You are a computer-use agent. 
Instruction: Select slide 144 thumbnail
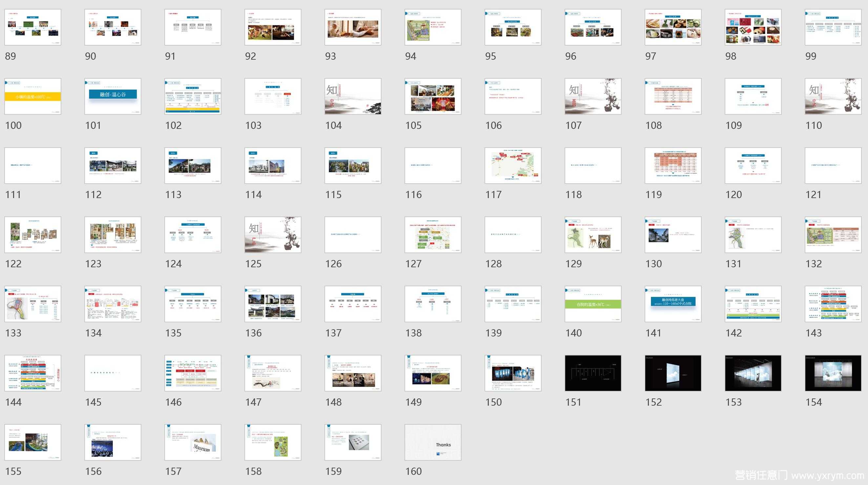33,373
